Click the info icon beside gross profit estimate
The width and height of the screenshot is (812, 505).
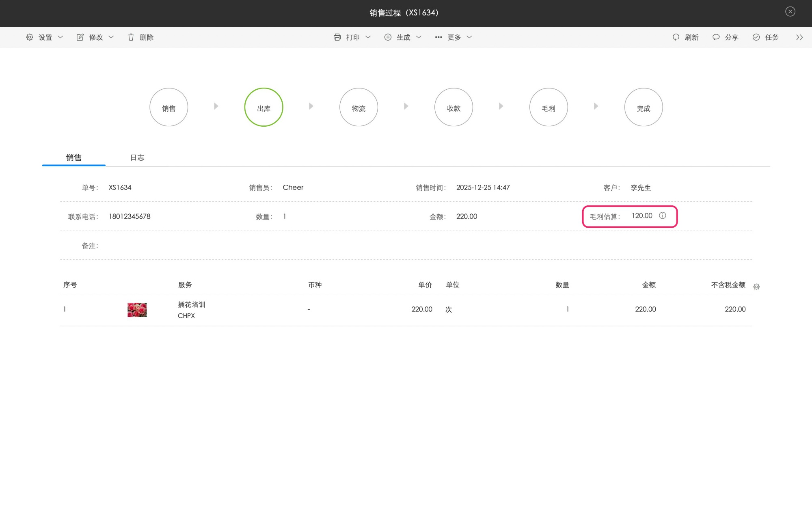[663, 216]
